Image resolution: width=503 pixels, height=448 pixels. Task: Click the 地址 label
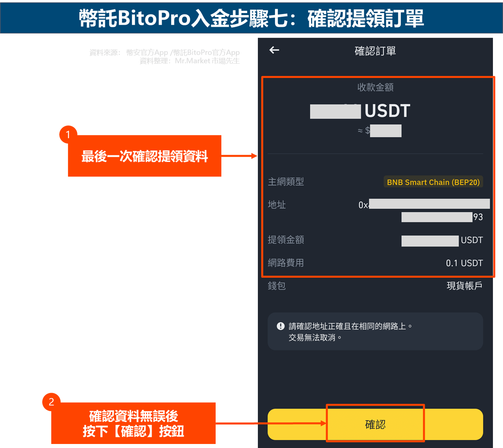277,205
